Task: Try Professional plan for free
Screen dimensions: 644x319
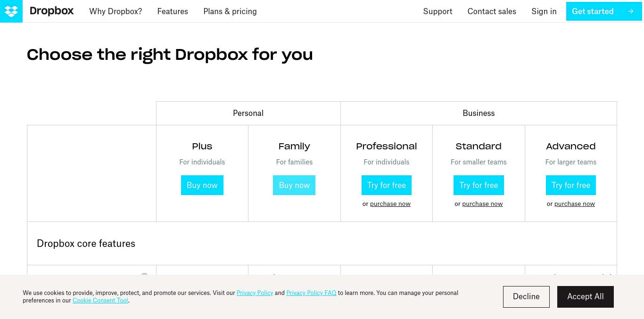Action: [x=387, y=185]
